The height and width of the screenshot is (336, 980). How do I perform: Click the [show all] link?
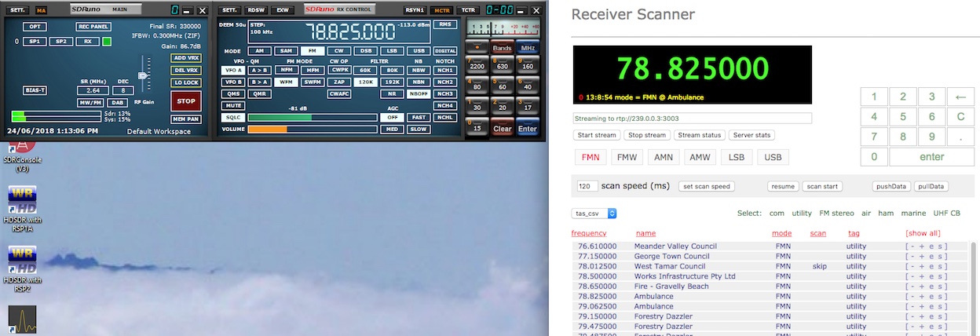923,233
